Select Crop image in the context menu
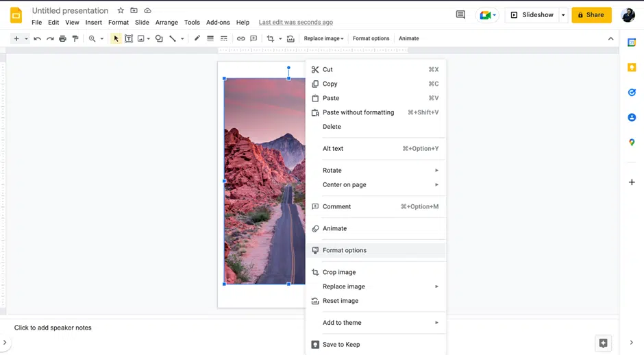This screenshot has width=644, height=355. [x=339, y=273]
